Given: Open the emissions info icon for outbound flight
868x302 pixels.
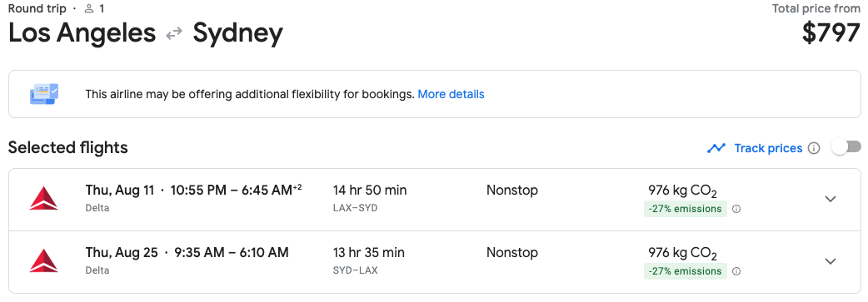Looking at the screenshot, I should pos(736,209).
